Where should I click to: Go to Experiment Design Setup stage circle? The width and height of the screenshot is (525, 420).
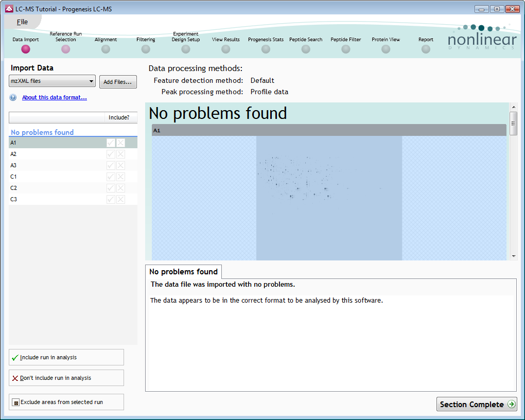185,49
